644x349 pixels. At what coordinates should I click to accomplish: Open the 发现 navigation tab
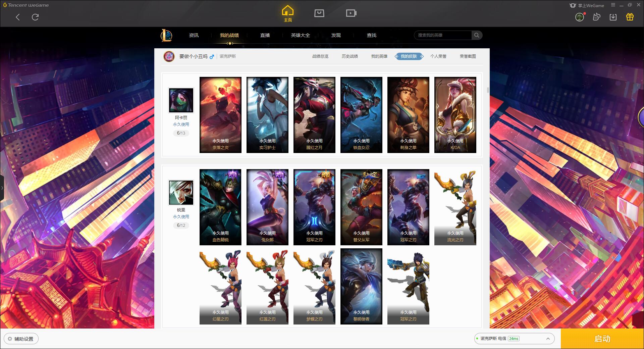click(336, 35)
